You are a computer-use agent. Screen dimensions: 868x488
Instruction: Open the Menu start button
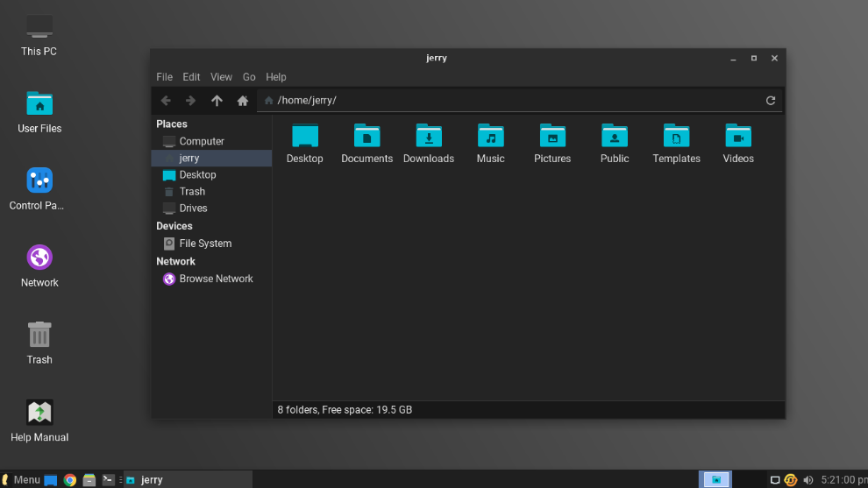21,480
